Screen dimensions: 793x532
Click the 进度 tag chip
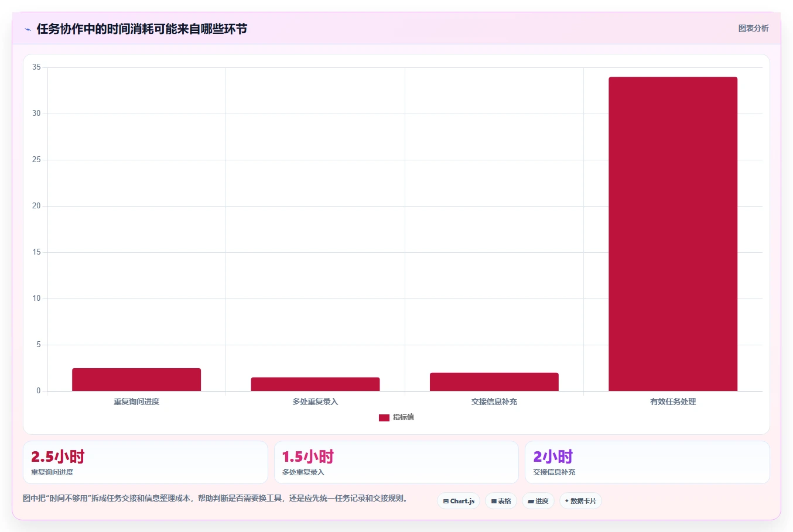(x=538, y=501)
